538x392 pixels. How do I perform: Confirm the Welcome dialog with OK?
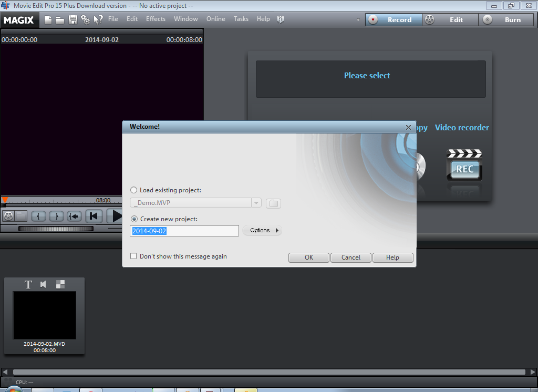pyautogui.click(x=308, y=257)
